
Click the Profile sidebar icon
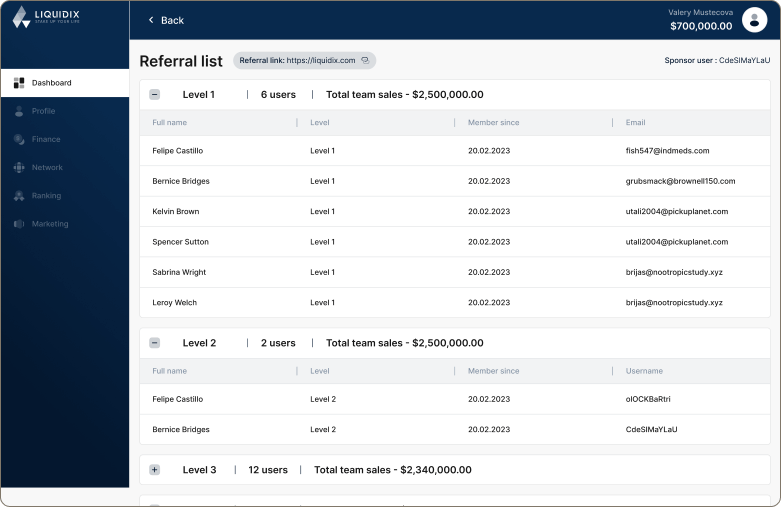pos(19,111)
